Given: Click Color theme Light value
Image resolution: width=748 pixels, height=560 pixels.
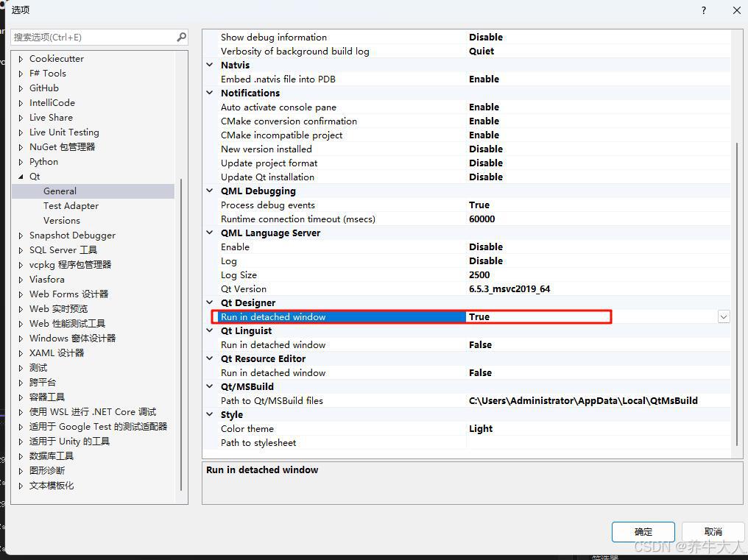Looking at the screenshot, I should click(x=480, y=429).
